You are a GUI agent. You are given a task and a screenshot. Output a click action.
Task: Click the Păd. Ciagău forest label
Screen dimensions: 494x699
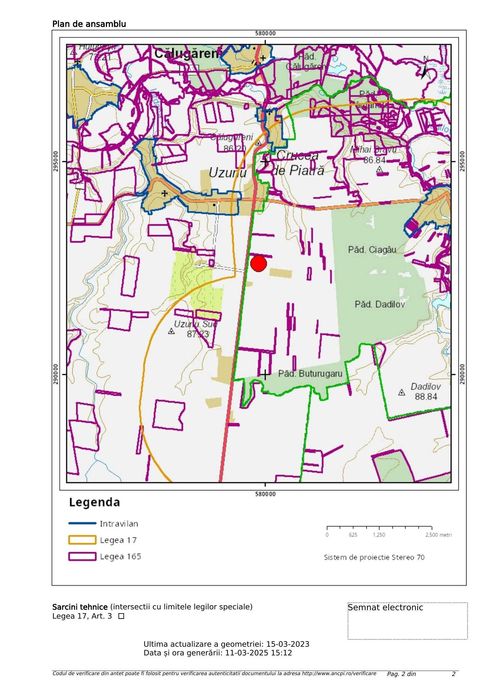372,250
